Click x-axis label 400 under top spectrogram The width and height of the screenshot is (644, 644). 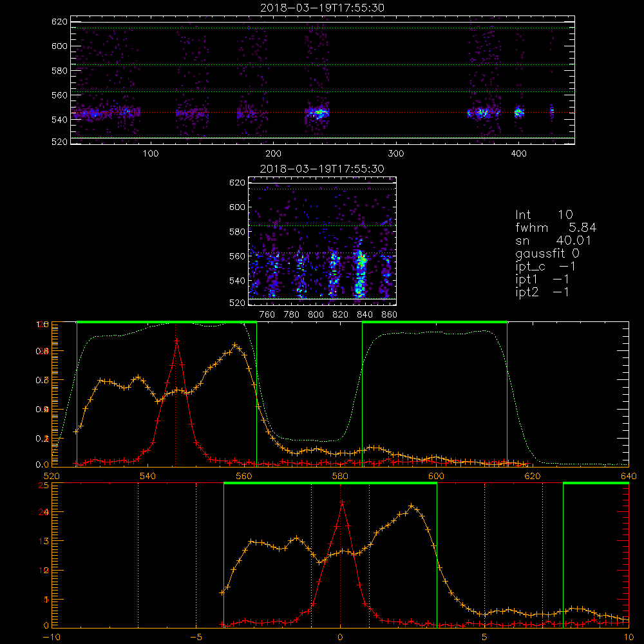click(518, 154)
